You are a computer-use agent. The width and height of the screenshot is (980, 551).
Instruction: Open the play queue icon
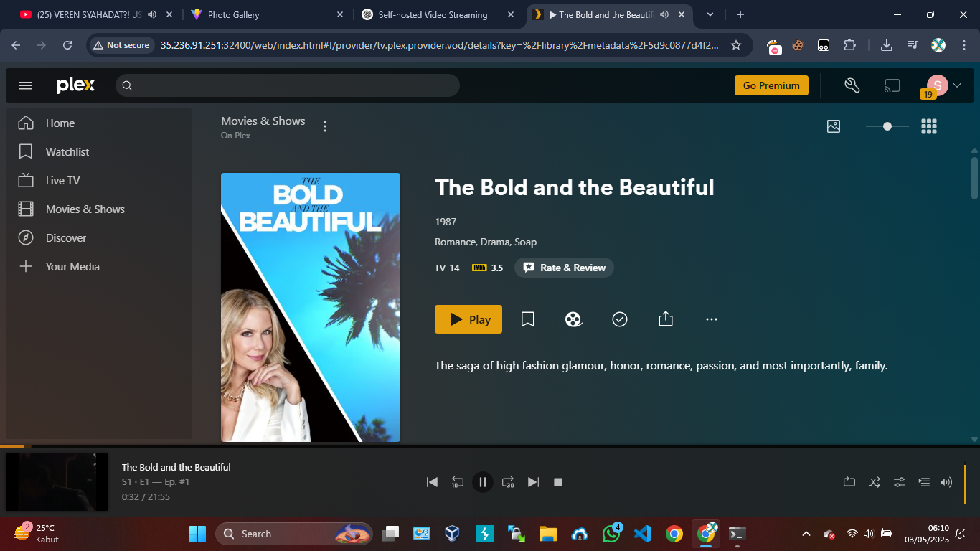click(924, 482)
